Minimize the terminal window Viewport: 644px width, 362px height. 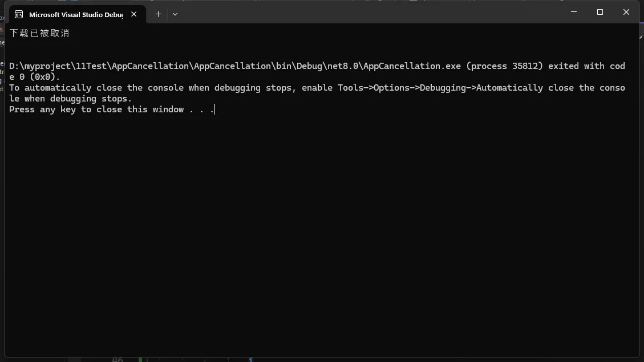pos(573,12)
